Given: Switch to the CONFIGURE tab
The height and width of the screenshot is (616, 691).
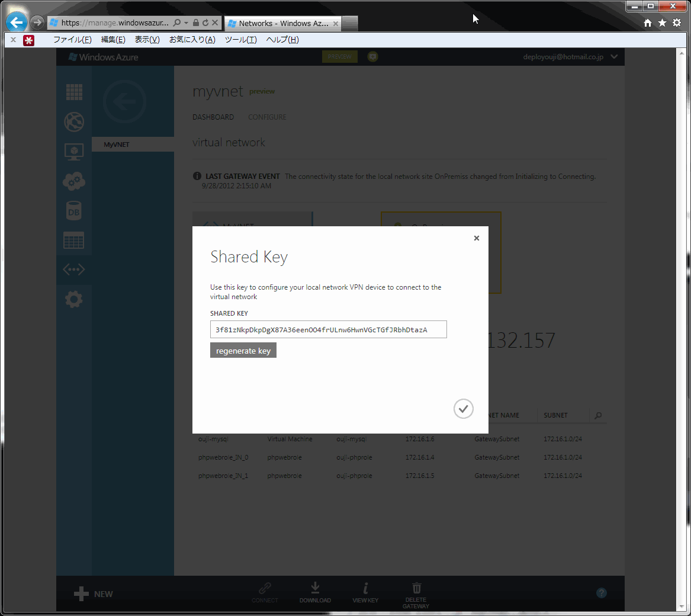Looking at the screenshot, I should pos(267,117).
